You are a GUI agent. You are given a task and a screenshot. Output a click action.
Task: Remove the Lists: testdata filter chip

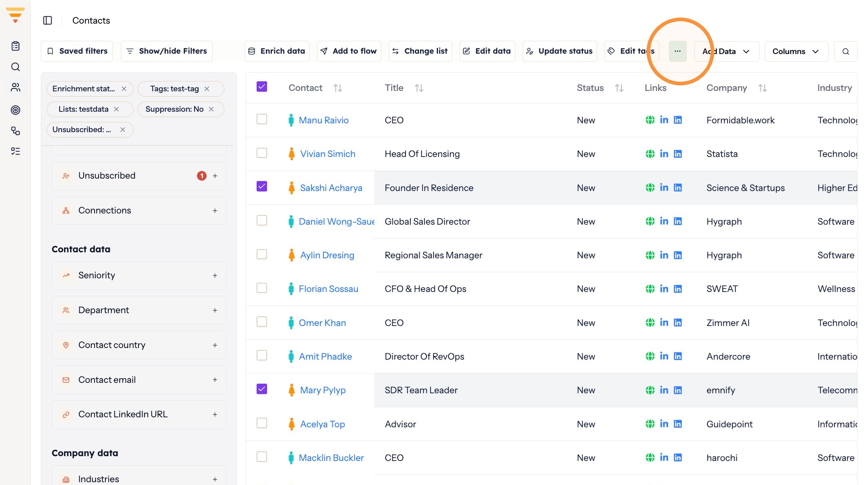[x=117, y=109]
